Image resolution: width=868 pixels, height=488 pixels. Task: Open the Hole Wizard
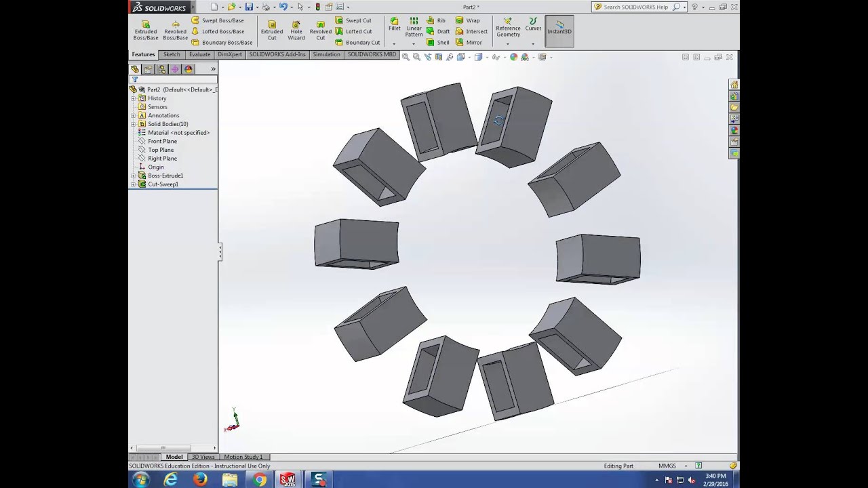(x=296, y=30)
